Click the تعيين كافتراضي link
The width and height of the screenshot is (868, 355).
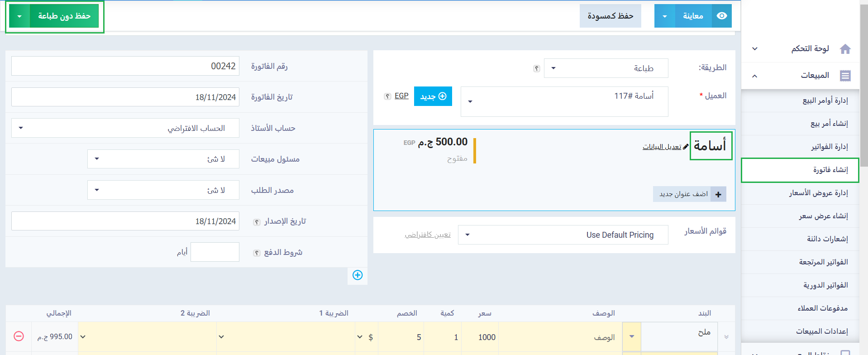click(428, 235)
